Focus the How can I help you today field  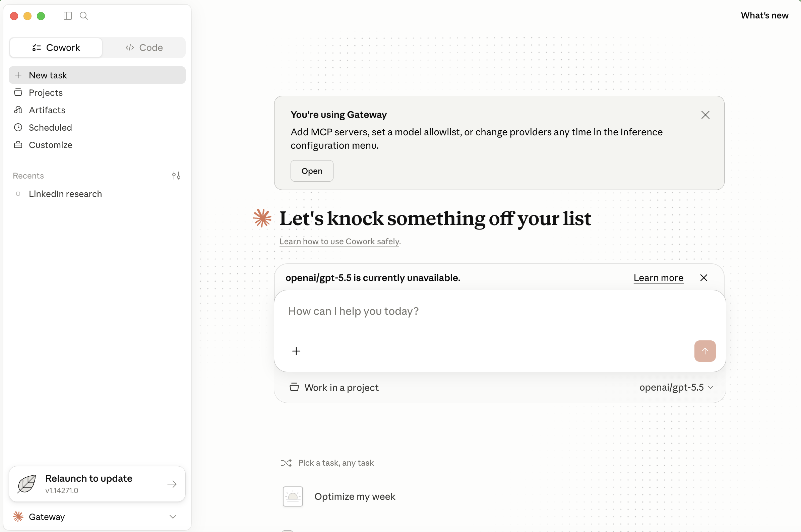499,311
